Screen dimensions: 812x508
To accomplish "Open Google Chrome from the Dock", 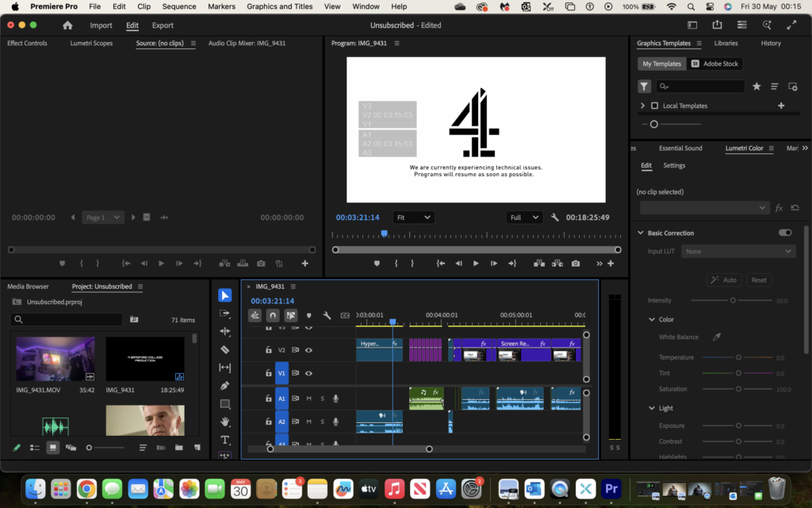I will click(x=86, y=488).
